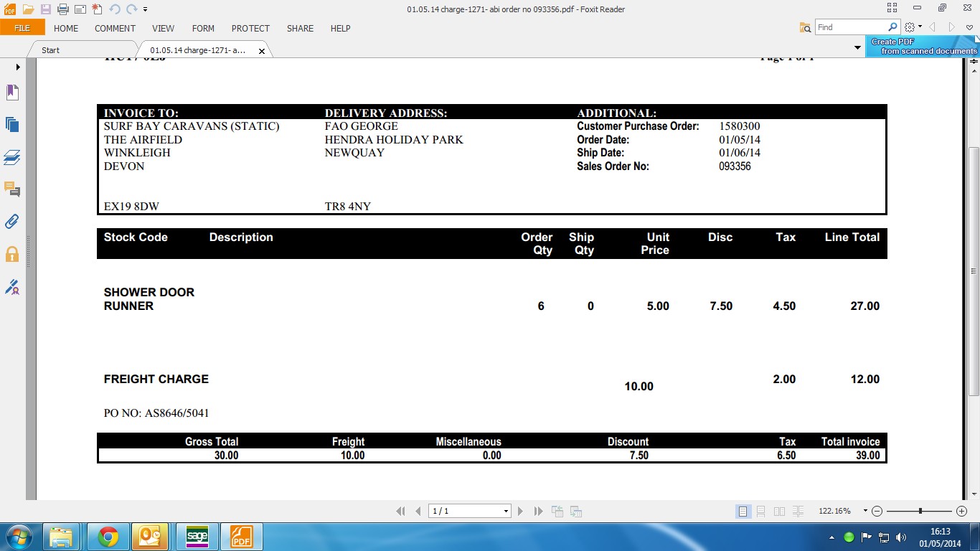
Task: Click the volume speaker icon in system tray
Action: [901, 537]
